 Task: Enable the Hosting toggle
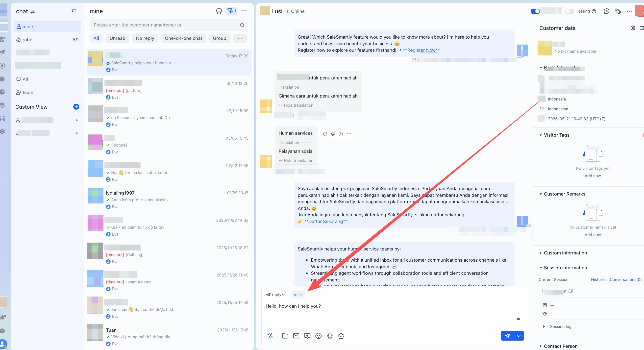click(569, 11)
